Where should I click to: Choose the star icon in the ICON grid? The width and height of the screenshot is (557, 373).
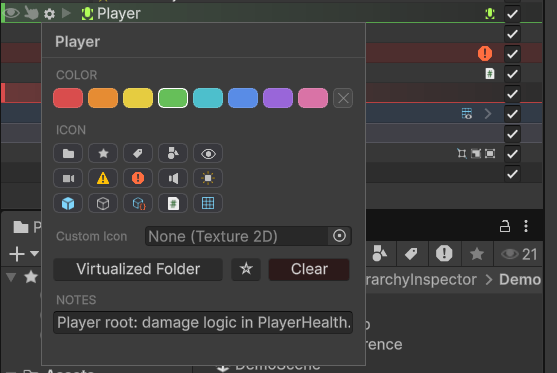pos(103,153)
